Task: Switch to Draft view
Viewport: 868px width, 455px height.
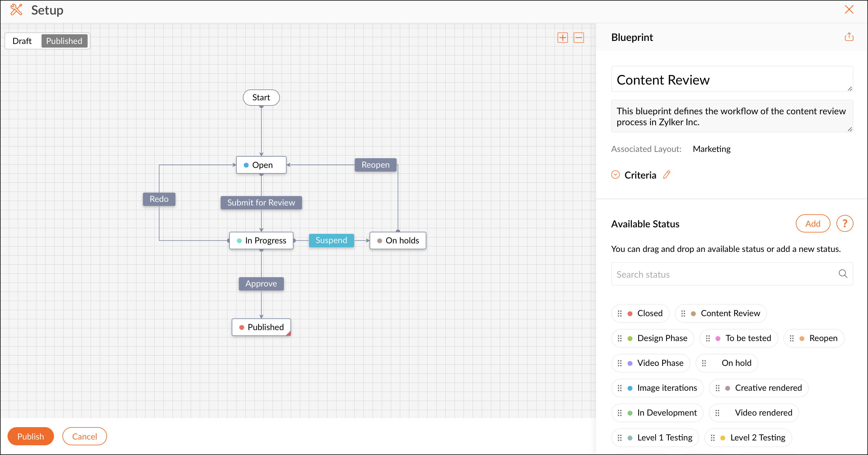Action: click(x=22, y=41)
